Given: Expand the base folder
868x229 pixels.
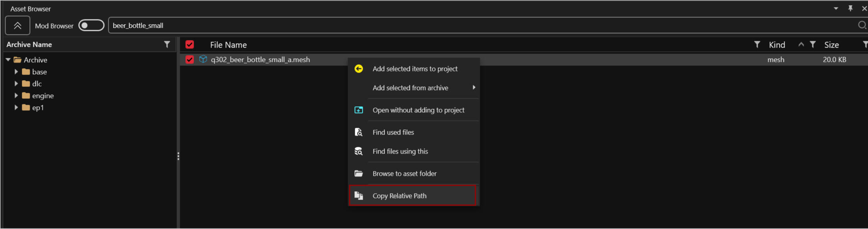Looking at the screenshot, I should 16,72.
